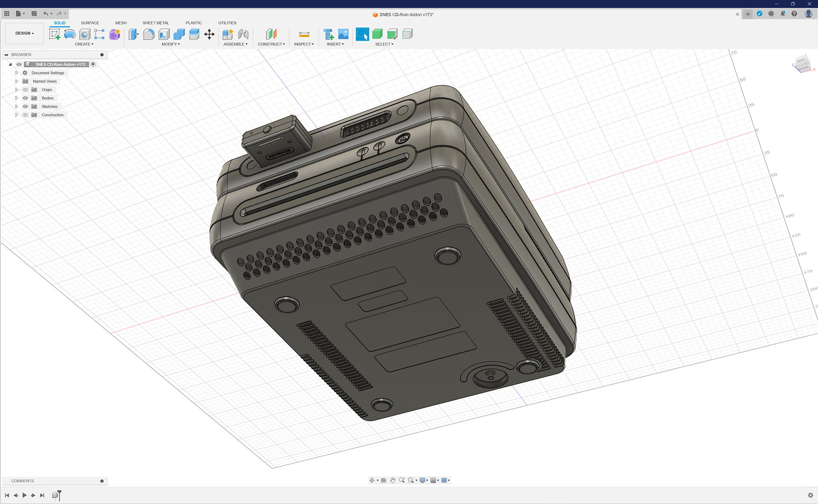Viewport: 818px width, 504px height.
Task: Open the INSPECT dropdown menu
Action: click(304, 44)
